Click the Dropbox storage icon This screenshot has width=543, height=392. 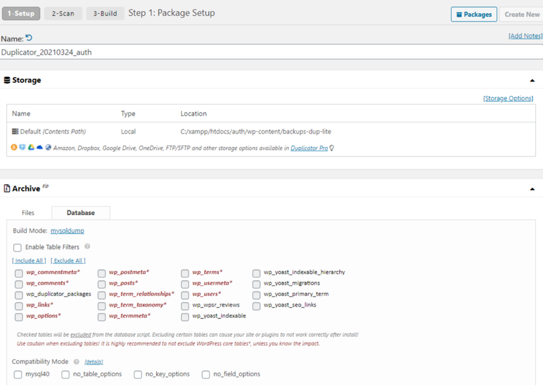(22, 147)
